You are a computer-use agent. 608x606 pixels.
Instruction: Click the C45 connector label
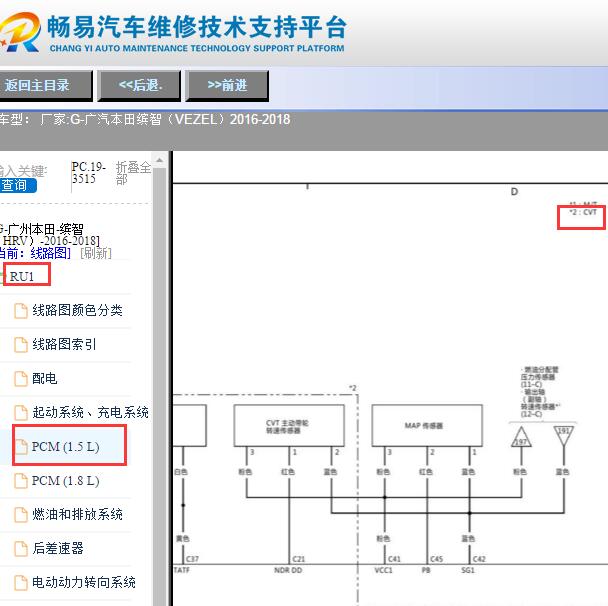pyautogui.click(x=437, y=559)
